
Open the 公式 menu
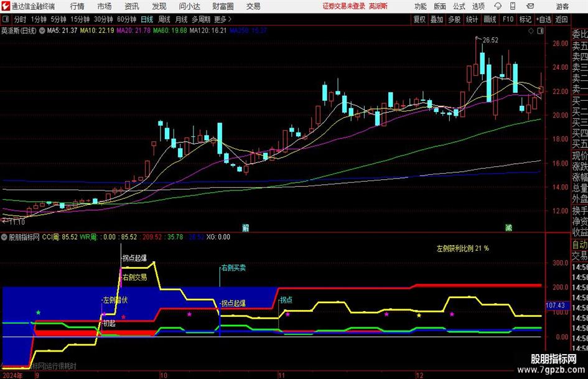coord(459,6)
